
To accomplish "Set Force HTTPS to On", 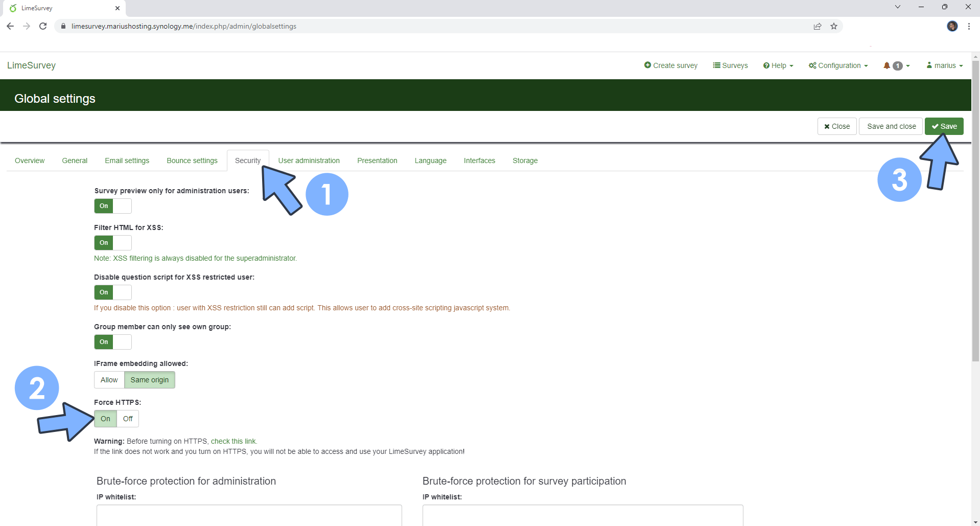I will point(105,419).
